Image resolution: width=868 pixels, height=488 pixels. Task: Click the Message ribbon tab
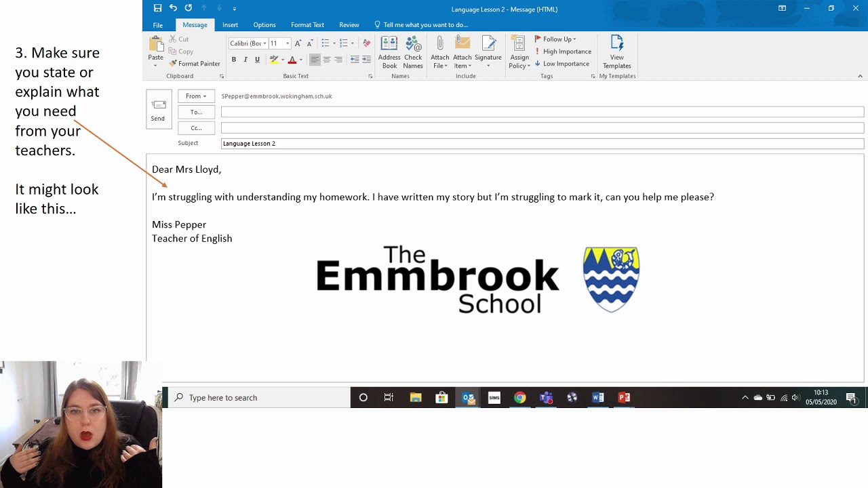(x=195, y=25)
